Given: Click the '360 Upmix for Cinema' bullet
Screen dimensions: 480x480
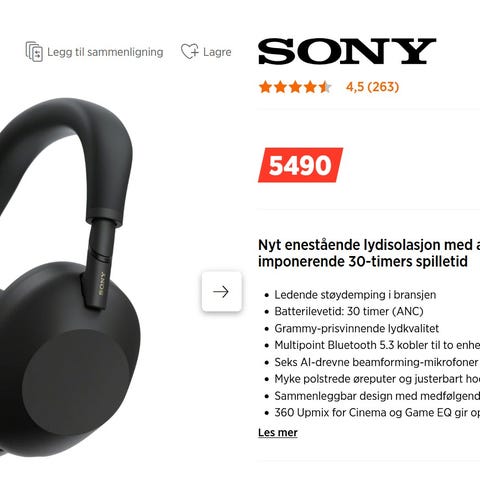Looking at the screenshot, I should [x=377, y=413].
